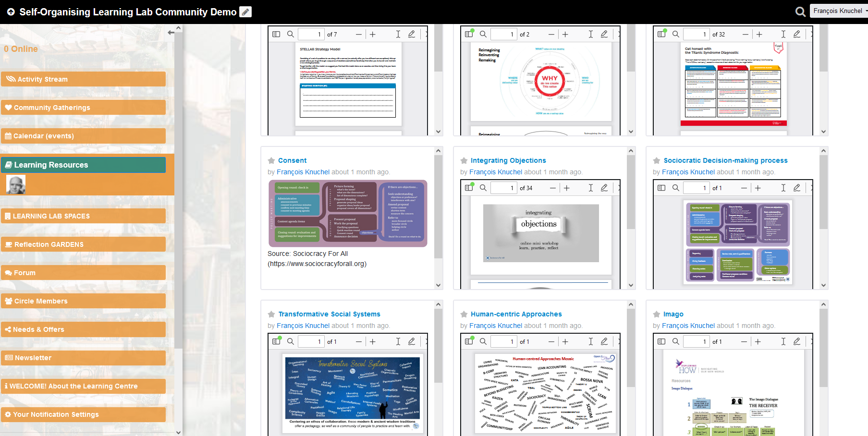Open Needs & Offers page
The width and height of the screenshot is (868, 436).
(x=84, y=329)
